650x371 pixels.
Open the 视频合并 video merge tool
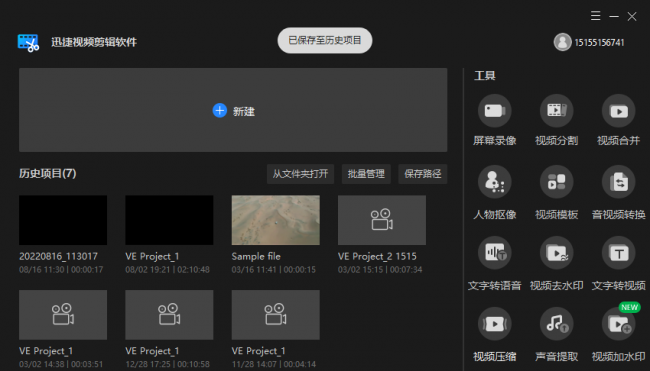pyautogui.click(x=618, y=111)
